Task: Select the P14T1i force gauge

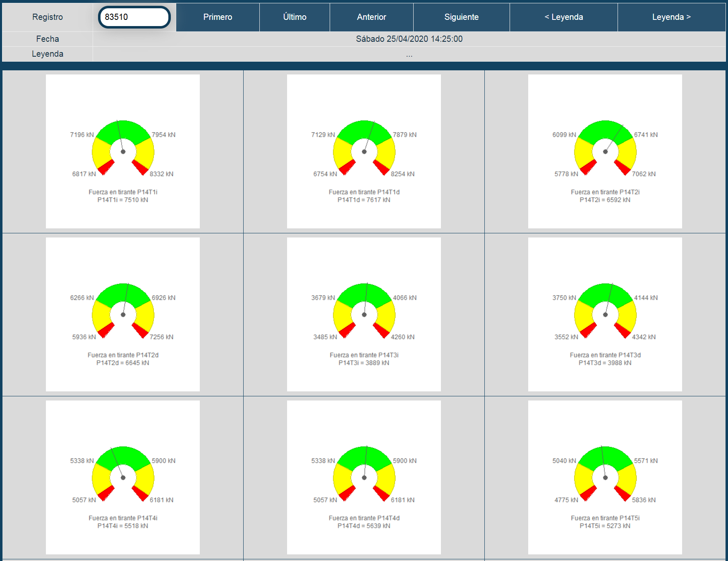Action: (x=123, y=151)
